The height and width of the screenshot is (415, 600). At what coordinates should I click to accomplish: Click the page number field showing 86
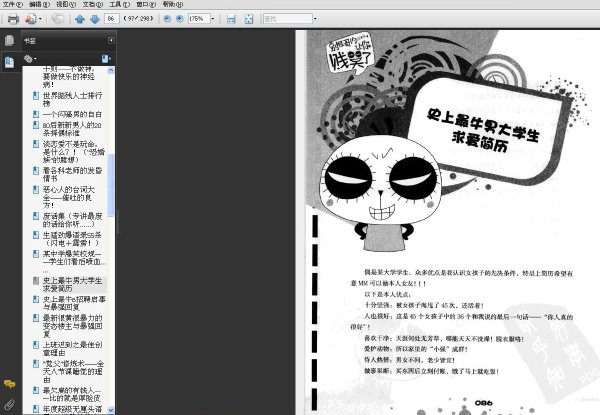coord(112,18)
